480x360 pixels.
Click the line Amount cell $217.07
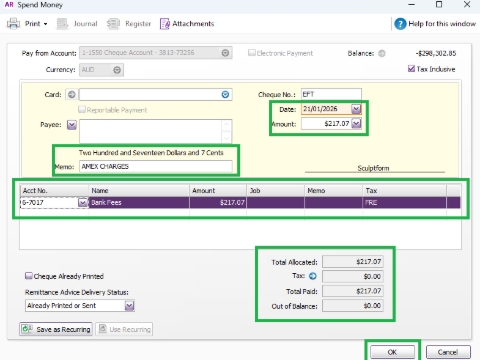pos(218,203)
